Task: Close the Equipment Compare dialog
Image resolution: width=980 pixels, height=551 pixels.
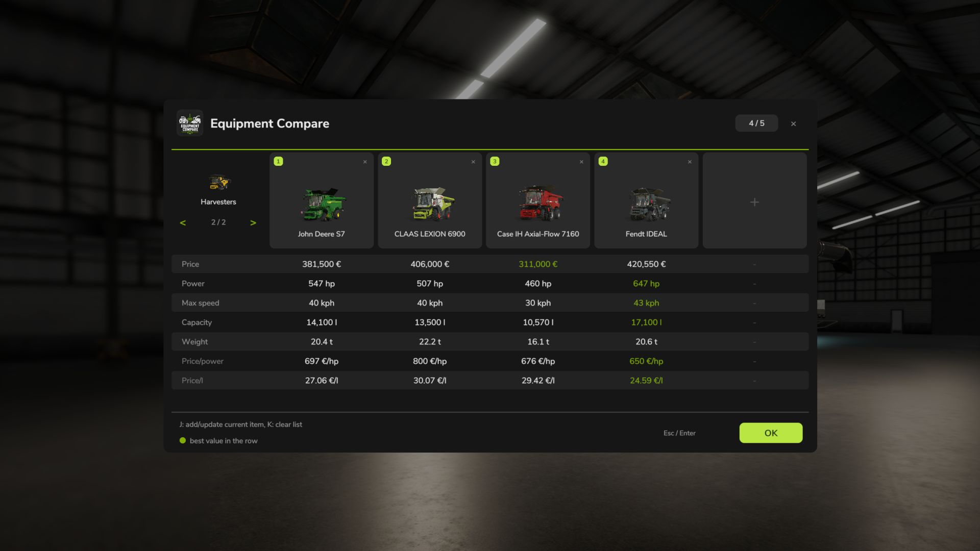Action: coord(793,123)
